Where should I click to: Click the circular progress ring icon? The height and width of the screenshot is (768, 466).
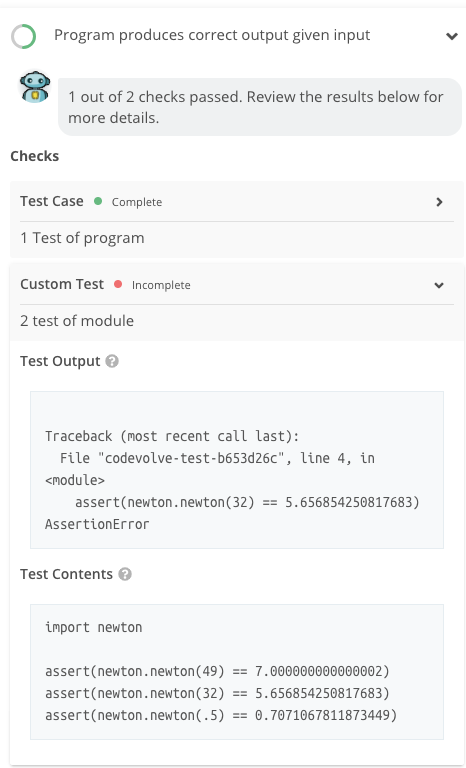tap(24, 36)
